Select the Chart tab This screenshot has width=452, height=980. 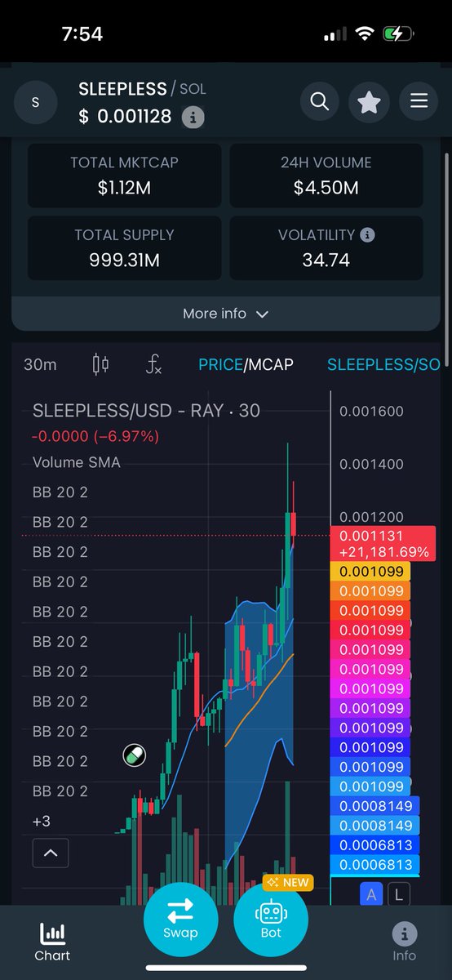coord(52,941)
